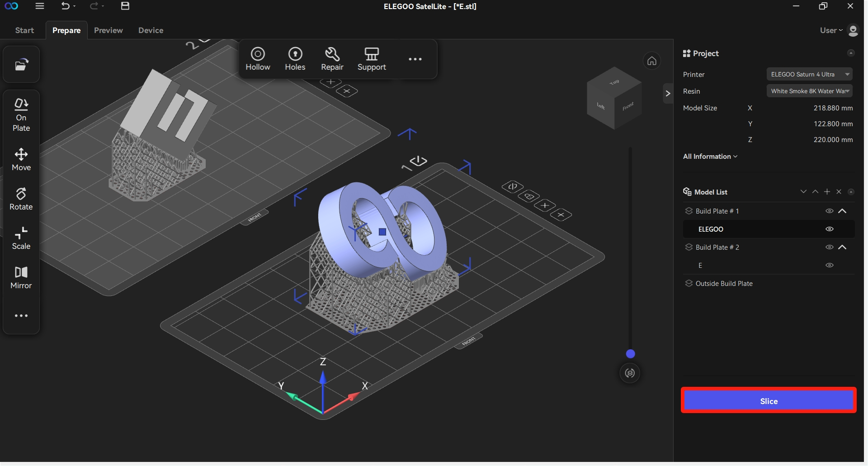Viewport: 868px width, 466px height.
Task: Hide the E model via eye icon
Action: click(x=829, y=266)
